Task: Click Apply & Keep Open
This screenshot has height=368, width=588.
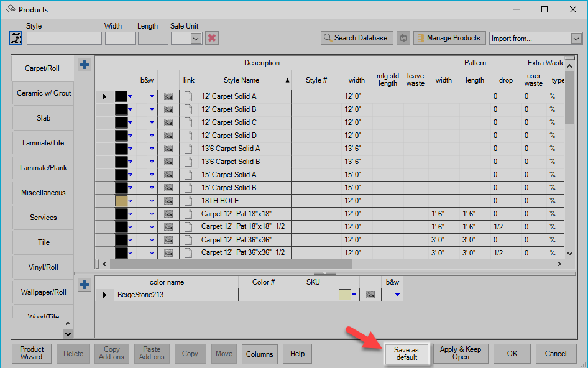Action: tap(461, 354)
